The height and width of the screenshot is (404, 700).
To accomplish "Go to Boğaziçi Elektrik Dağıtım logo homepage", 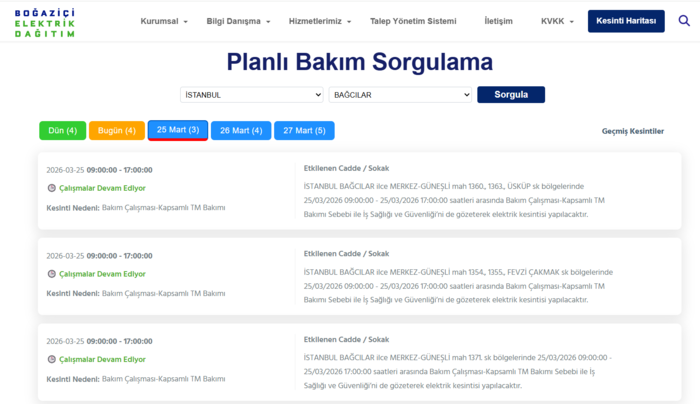I will (45, 22).
